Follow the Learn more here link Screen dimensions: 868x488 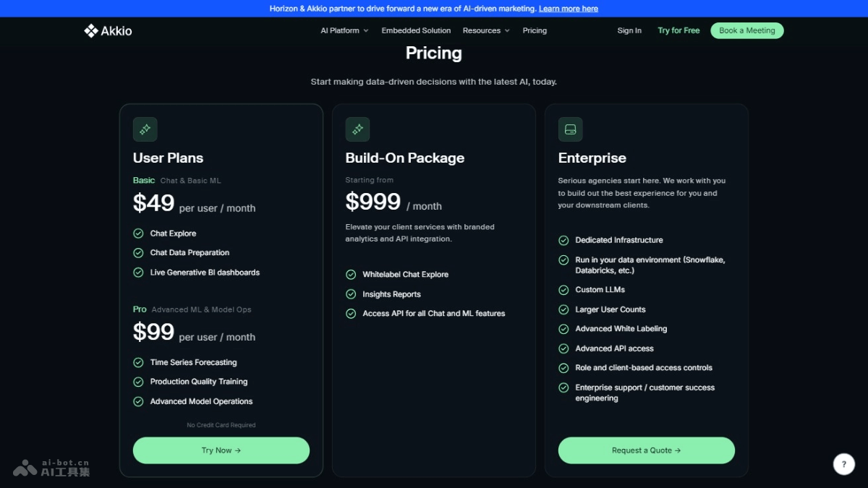click(x=569, y=9)
